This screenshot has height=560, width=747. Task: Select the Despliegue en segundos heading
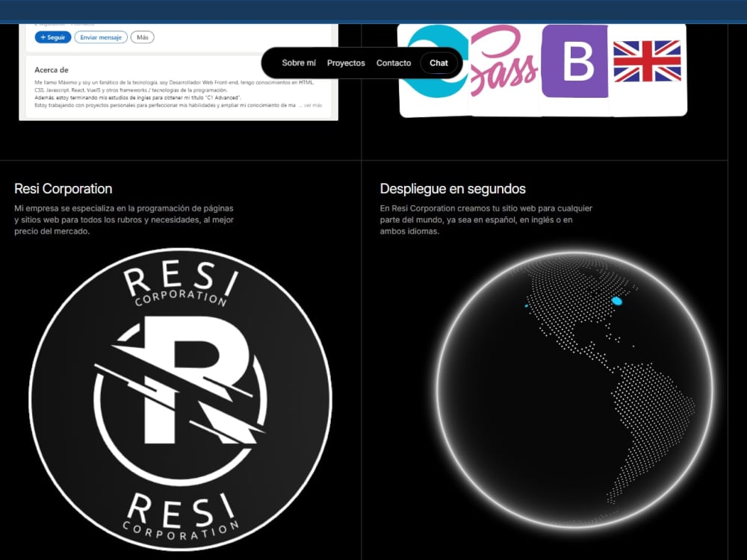click(x=453, y=189)
